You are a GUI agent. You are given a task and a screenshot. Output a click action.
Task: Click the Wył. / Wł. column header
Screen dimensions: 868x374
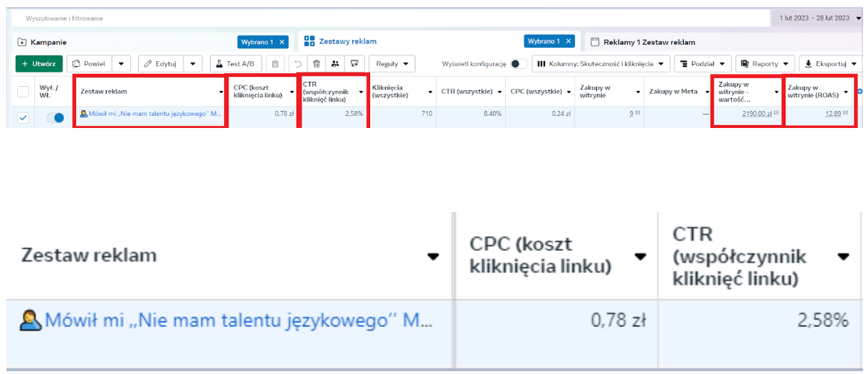[x=48, y=91]
